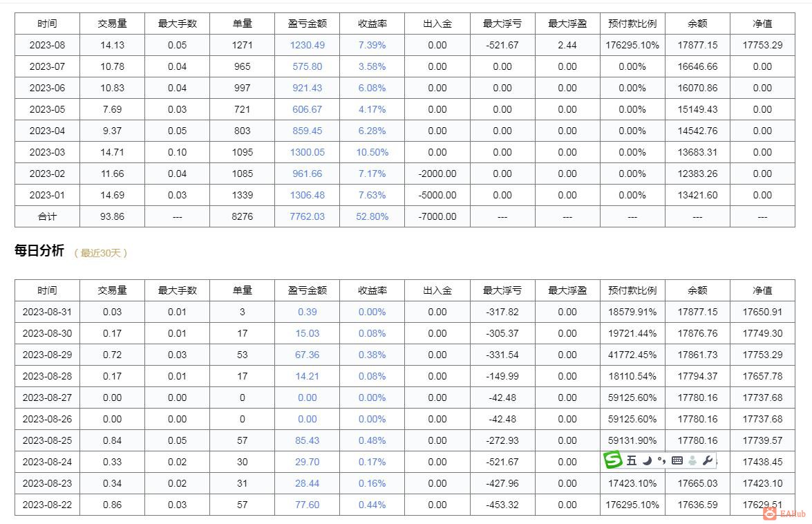Open the 0.44% return link for 2023-08-22
The height and width of the screenshot is (524, 812).
click(372, 505)
